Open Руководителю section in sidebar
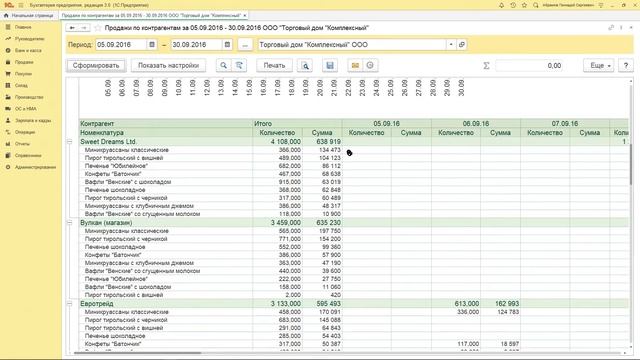 29,39
